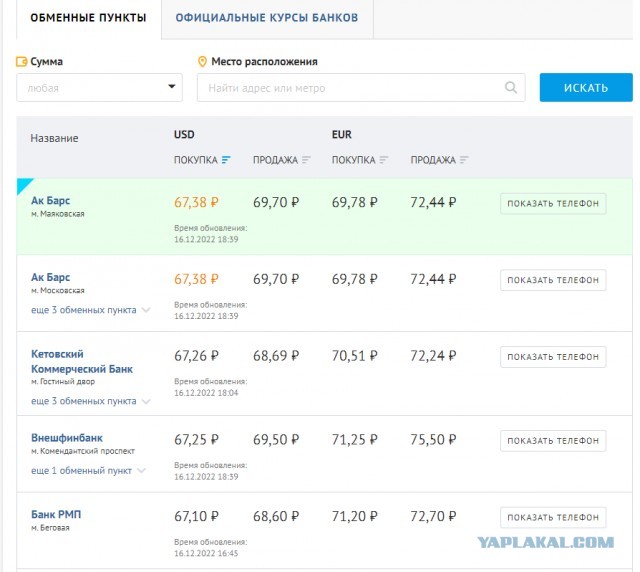Screen dimensions: 640x572
Task: Select 68,60 ₽ USD sell rate
Action: pos(276,516)
